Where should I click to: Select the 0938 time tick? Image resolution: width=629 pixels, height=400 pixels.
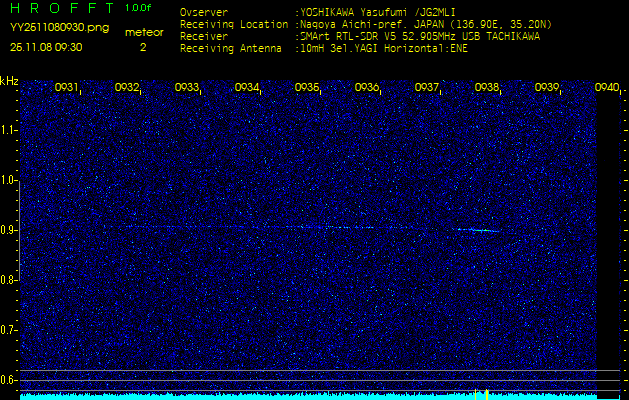click(487, 88)
